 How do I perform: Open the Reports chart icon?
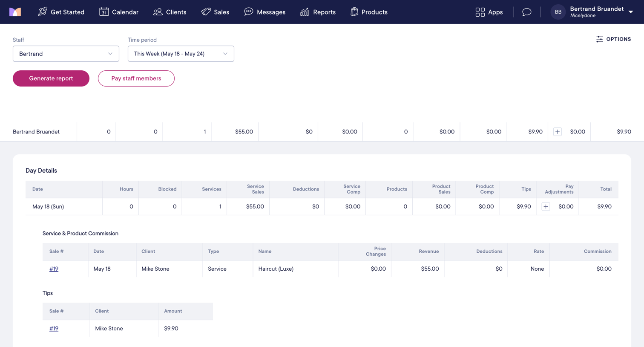click(x=305, y=12)
